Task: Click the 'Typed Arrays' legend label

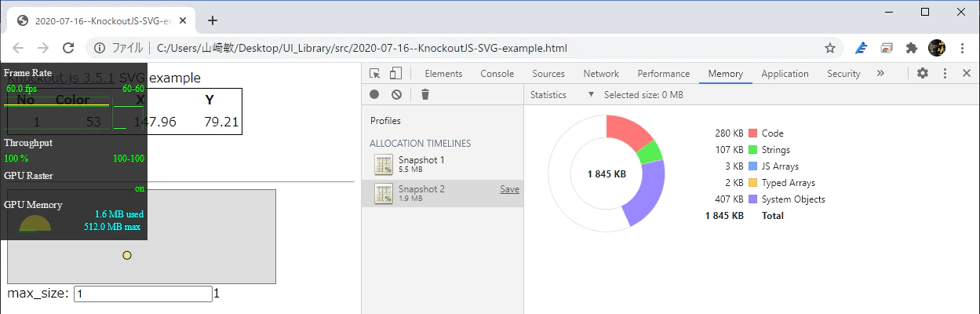Action: click(789, 183)
